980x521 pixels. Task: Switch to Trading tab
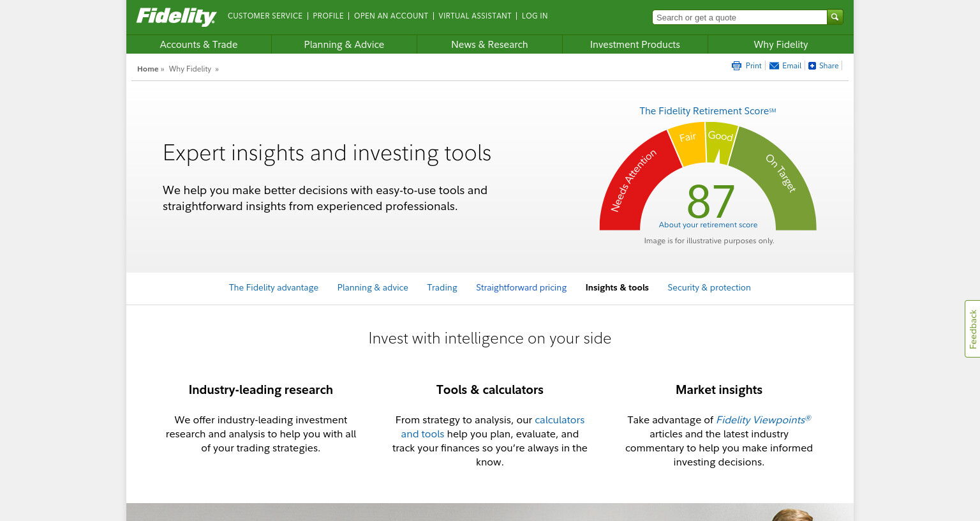pyautogui.click(x=442, y=288)
